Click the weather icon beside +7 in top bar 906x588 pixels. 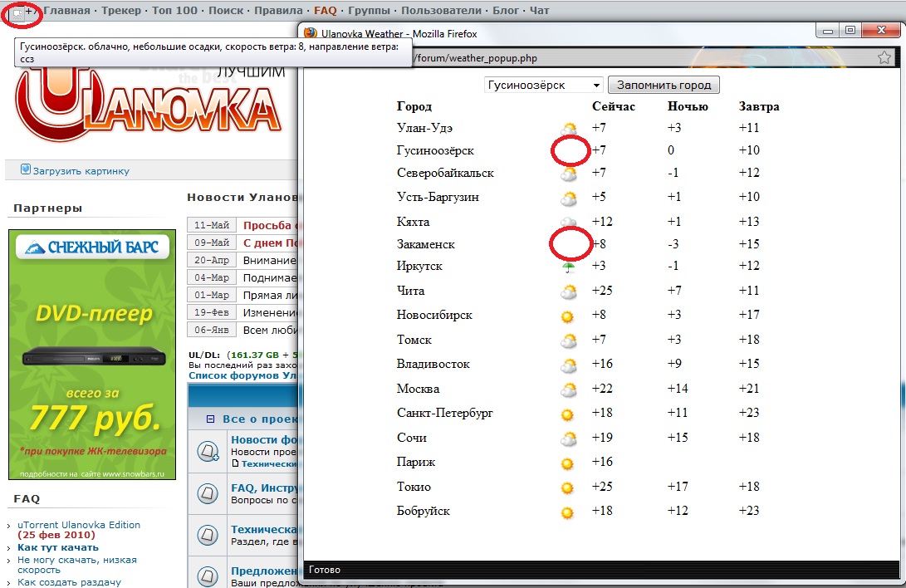click(18, 12)
